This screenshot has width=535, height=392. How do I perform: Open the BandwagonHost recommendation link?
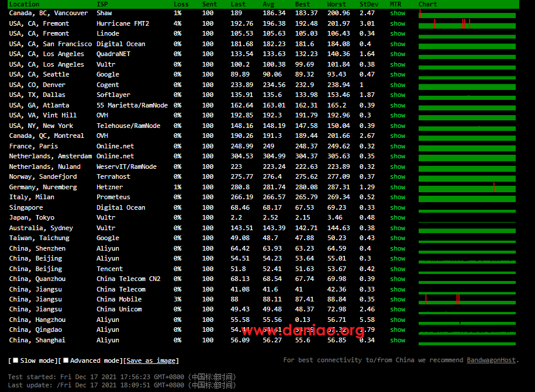coord(491,360)
